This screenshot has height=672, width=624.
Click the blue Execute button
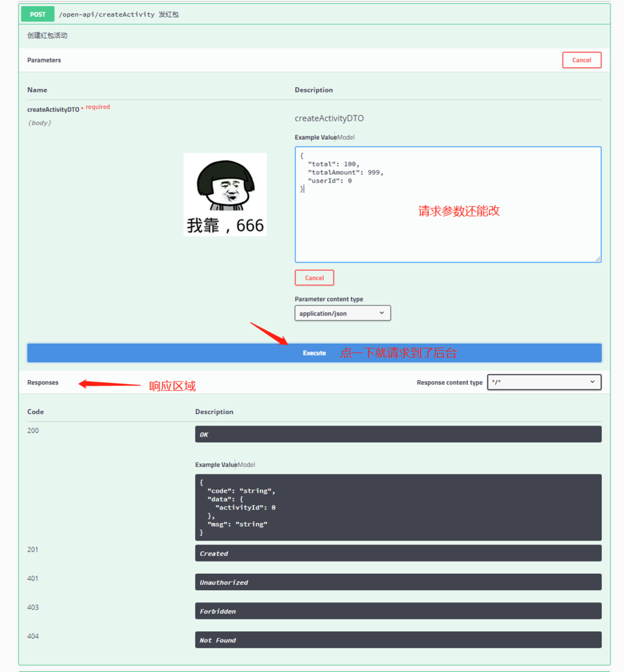click(x=315, y=353)
